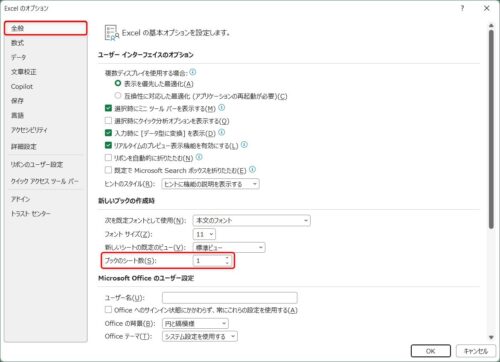Open リボンのユーザー設定 category
Screen dimensions: 500x362
point(46,164)
